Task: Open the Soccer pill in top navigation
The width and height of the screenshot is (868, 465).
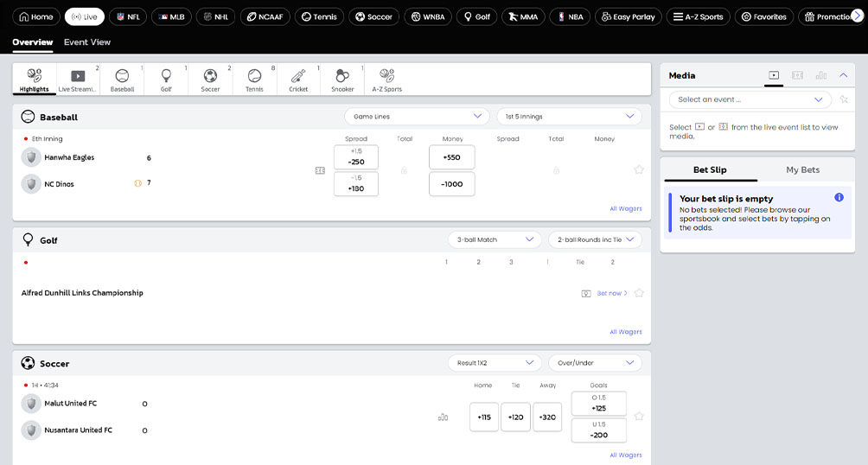Action: coord(373,16)
